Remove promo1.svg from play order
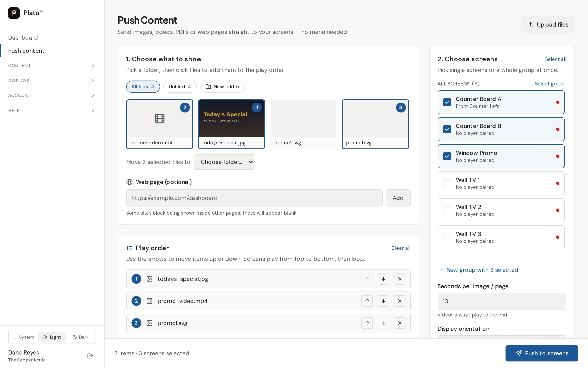 [x=399, y=323]
